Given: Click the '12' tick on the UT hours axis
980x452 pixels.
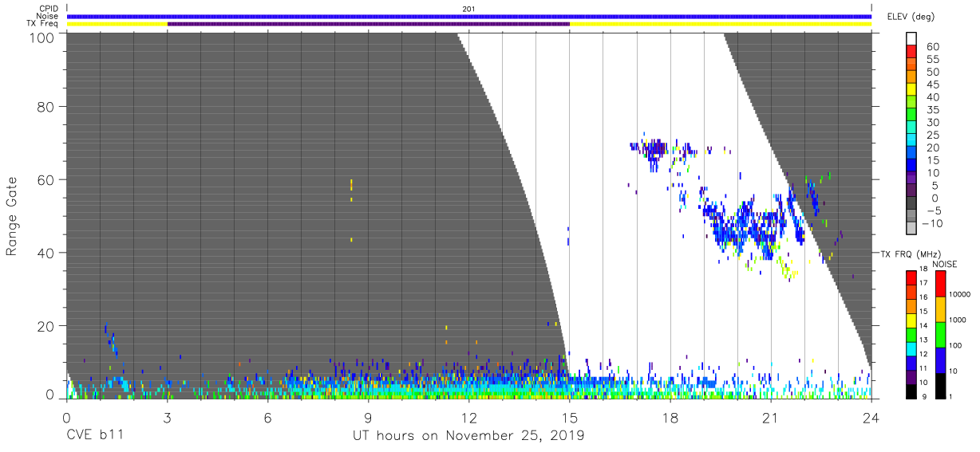Looking at the screenshot, I should (x=469, y=418).
